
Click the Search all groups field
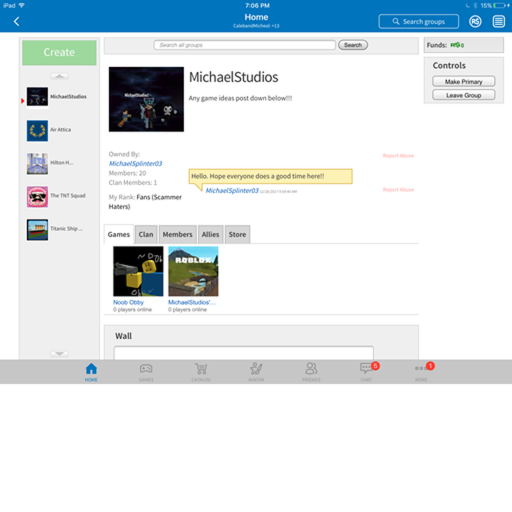point(244,45)
